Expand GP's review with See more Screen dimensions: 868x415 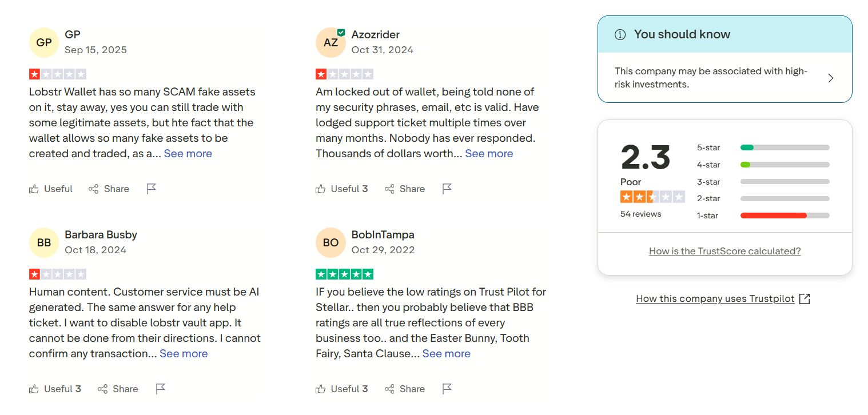tap(188, 153)
